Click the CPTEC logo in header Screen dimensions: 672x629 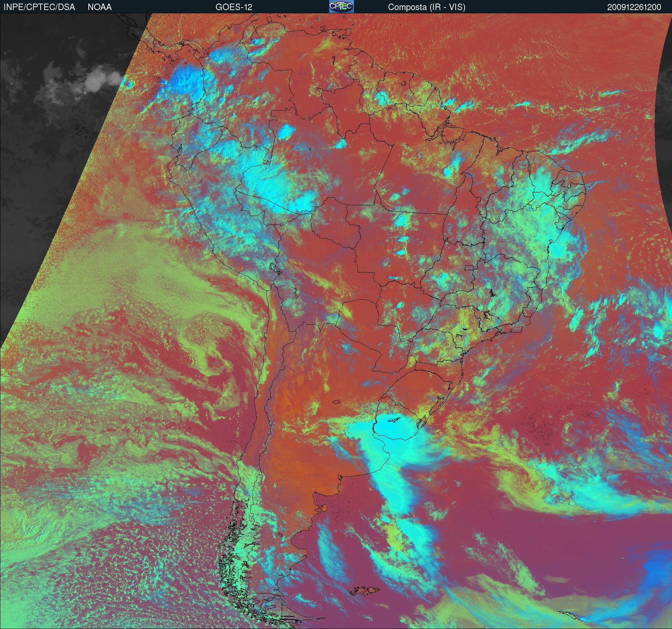341,6
